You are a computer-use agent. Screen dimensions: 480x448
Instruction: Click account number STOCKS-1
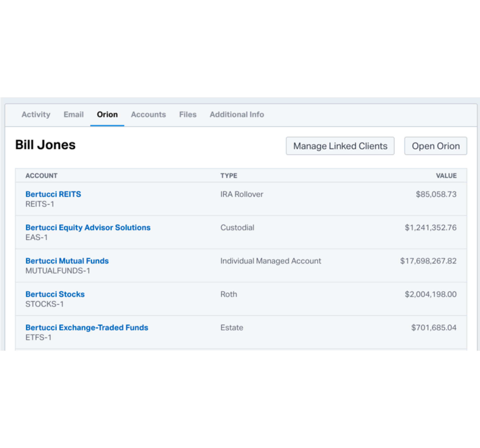(x=45, y=304)
